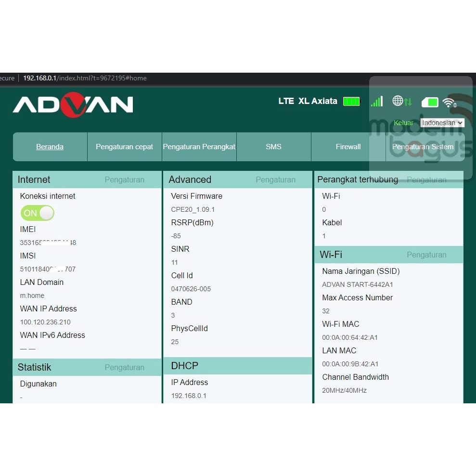This screenshot has width=476, height=476.
Task: Click the ADVAN logo
Action: tap(73, 104)
